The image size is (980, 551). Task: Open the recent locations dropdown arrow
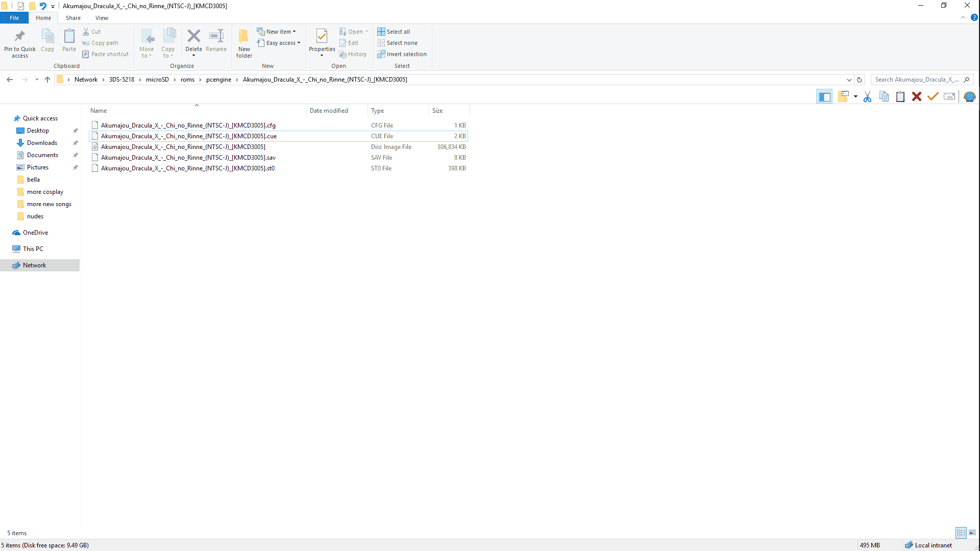pyautogui.click(x=37, y=80)
